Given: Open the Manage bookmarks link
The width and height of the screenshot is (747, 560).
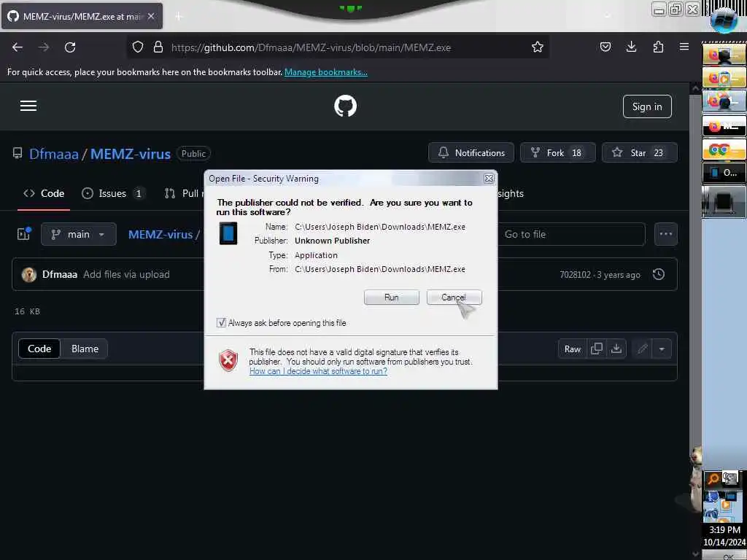Looking at the screenshot, I should point(326,72).
